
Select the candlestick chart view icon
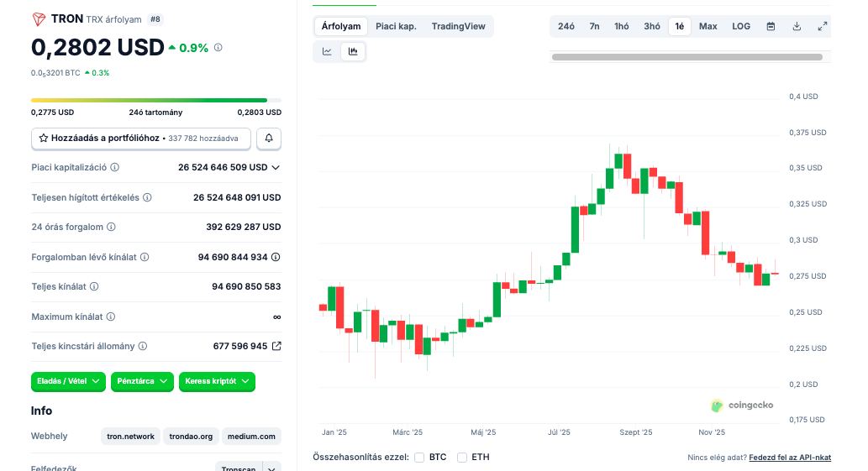click(353, 52)
